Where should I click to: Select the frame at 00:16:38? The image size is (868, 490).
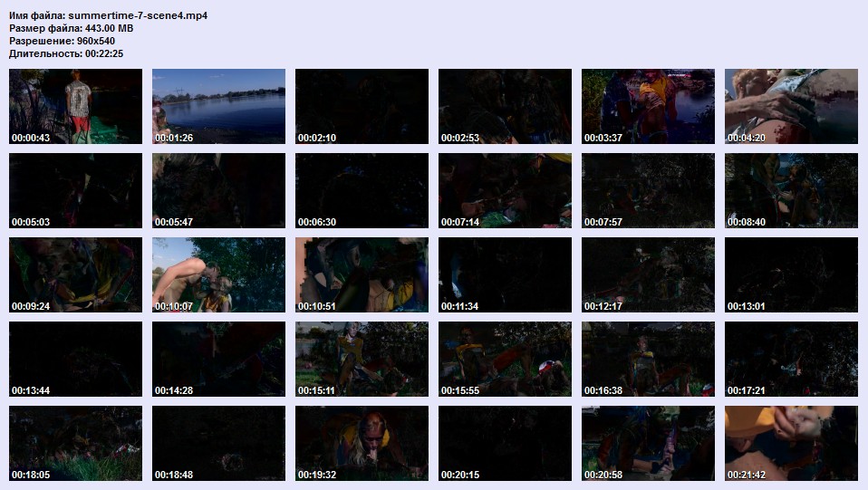[x=648, y=359]
